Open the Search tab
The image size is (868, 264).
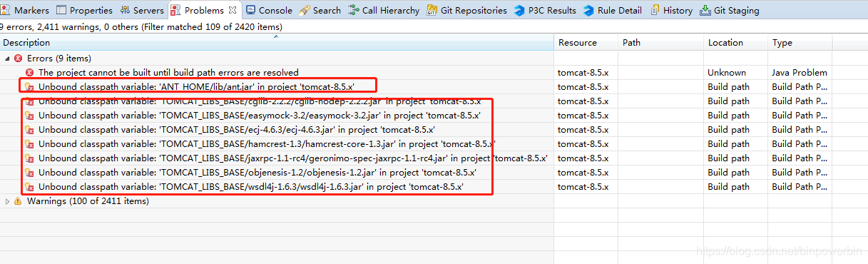[320, 10]
